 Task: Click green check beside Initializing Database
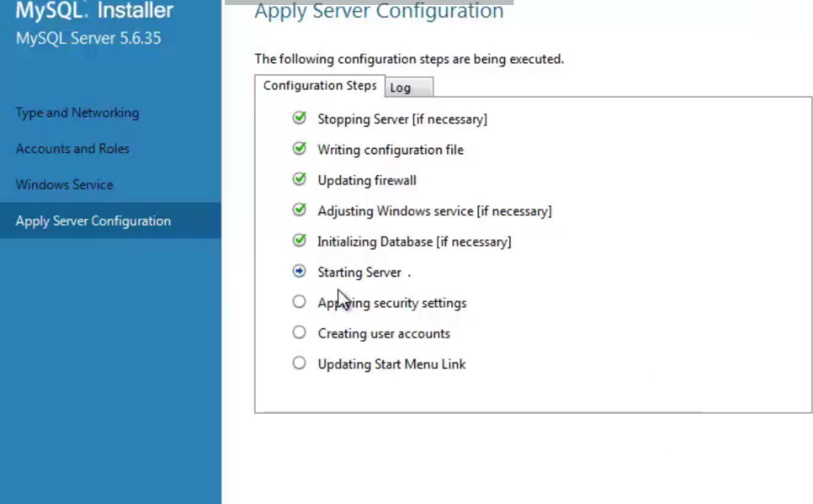(299, 241)
